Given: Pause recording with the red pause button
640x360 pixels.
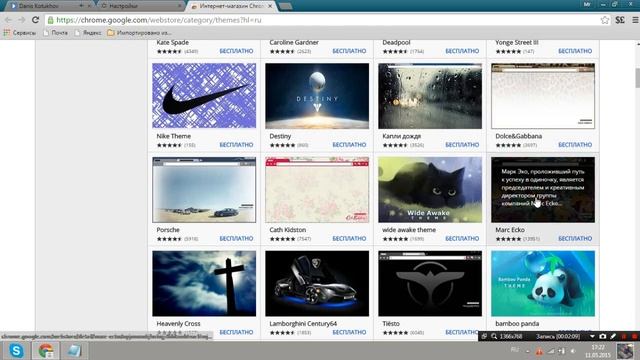Looking at the screenshot, I should pos(624,336).
